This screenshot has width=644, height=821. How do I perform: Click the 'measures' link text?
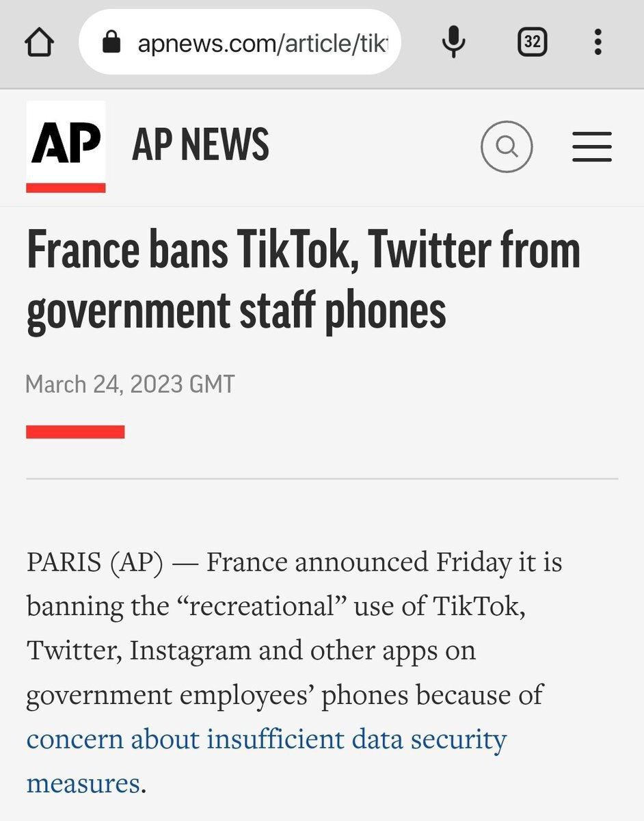[x=83, y=783]
